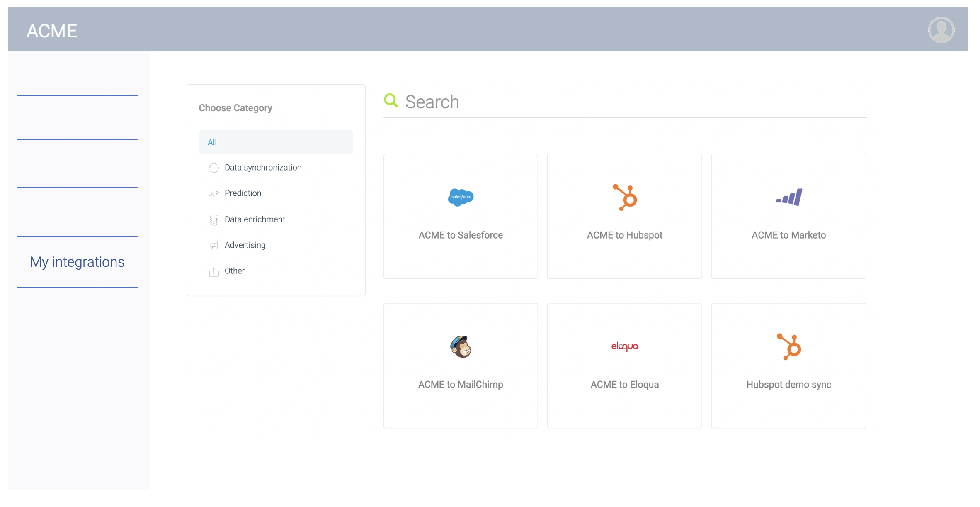The height and width of the screenshot is (507, 980).
Task: Click the Advertising megaphone icon
Action: pyautogui.click(x=214, y=246)
